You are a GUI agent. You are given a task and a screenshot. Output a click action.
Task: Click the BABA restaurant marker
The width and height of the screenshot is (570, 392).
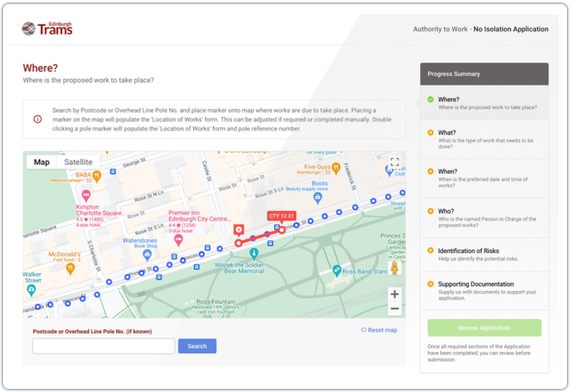[x=96, y=176]
